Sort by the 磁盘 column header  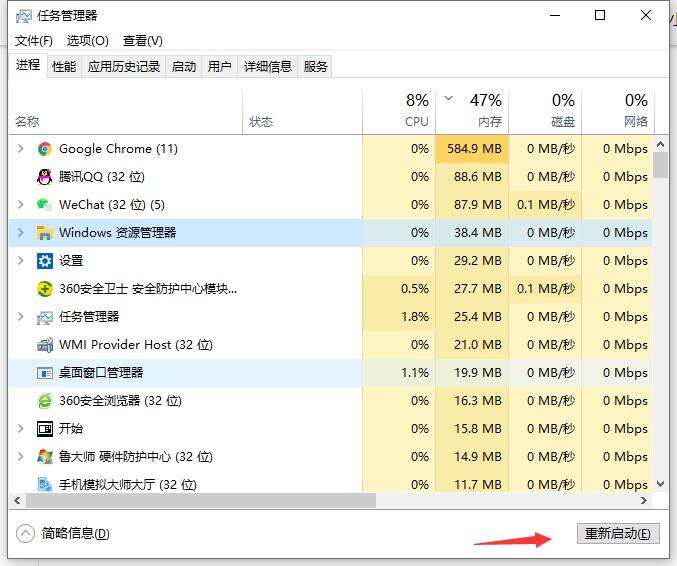pyautogui.click(x=545, y=111)
